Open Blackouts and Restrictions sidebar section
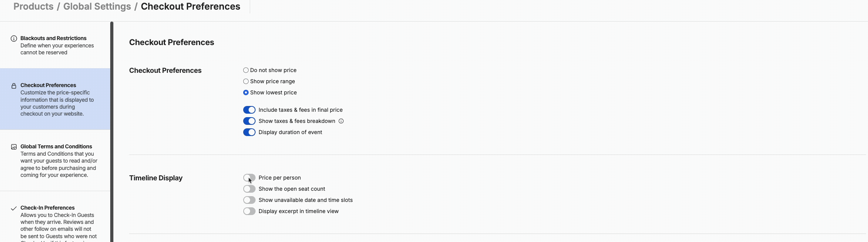 pyautogui.click(x=55, y=45)
